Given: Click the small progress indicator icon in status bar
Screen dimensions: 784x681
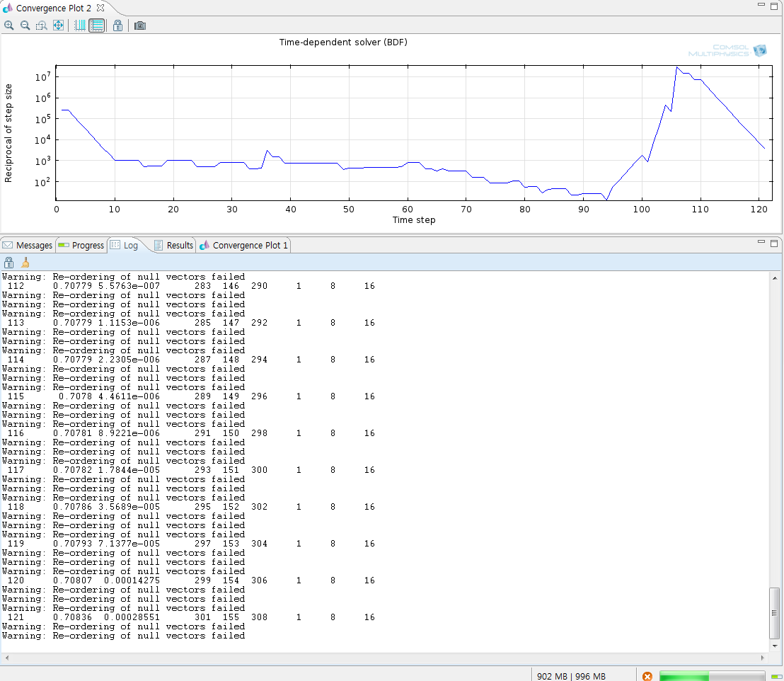Looking at the screenshot, I should (x=776, y=677).
